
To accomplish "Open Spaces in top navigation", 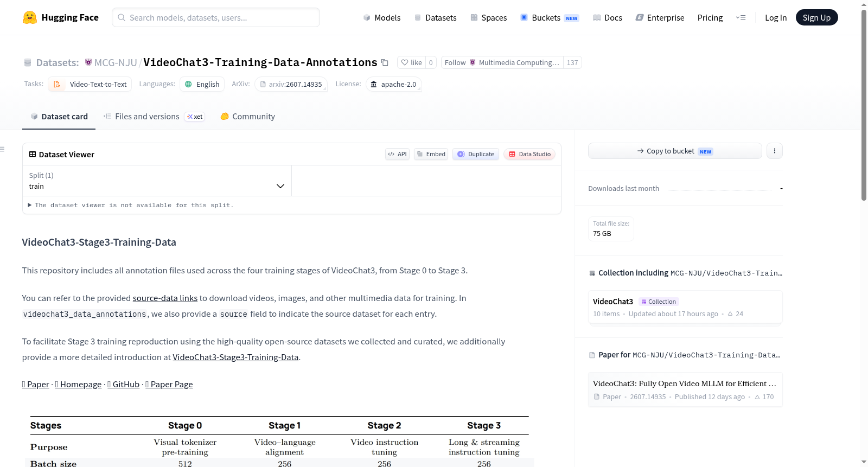I will [x=488, y=17].
